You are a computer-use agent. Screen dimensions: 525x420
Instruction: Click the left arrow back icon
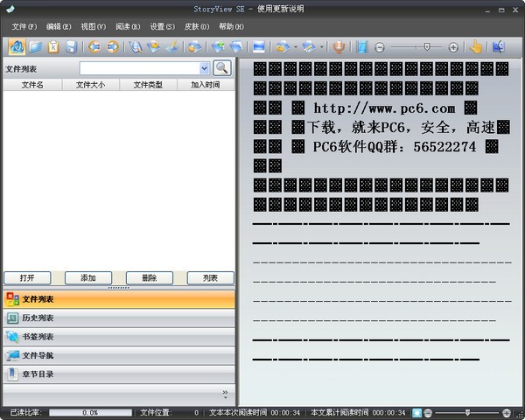(94, 46)
